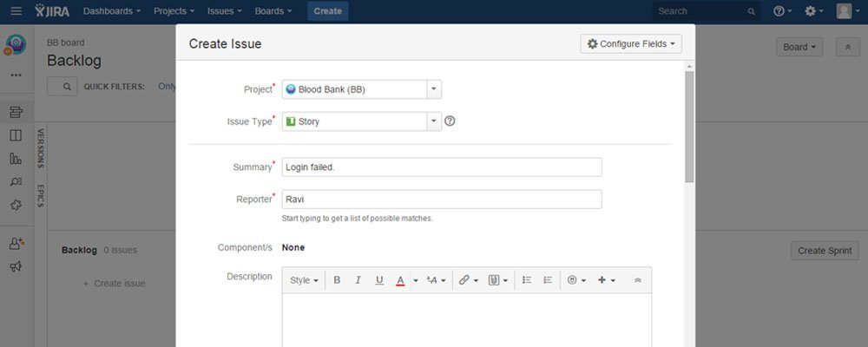Collapse the description editor toolbar
The width and height of the screenshot is (868, 347).
638,280
